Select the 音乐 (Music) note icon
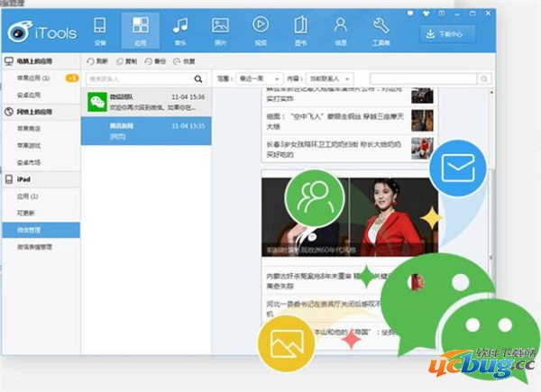Viewport: 541px width, 392px height. click(179, 29)
